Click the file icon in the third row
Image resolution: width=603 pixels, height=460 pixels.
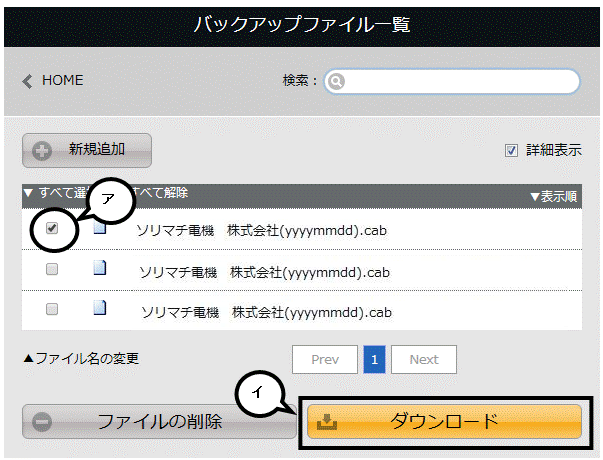click(x=100, y=308)
